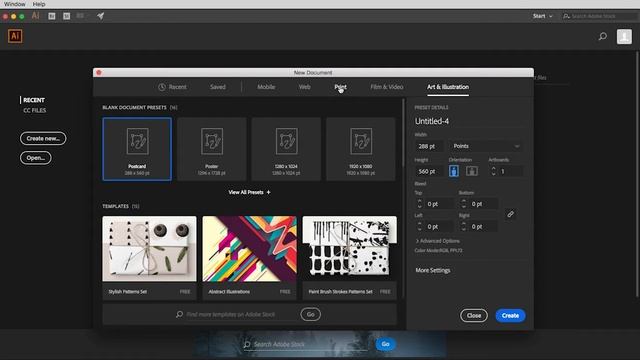The width and height of the screenshot is (640, 360).
Task: Select landscape orientation icon
Action: (471, 171)
